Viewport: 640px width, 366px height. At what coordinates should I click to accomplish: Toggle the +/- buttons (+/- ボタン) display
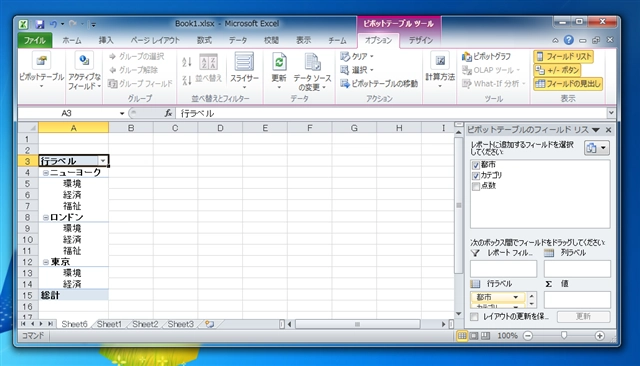coord(558,70)
